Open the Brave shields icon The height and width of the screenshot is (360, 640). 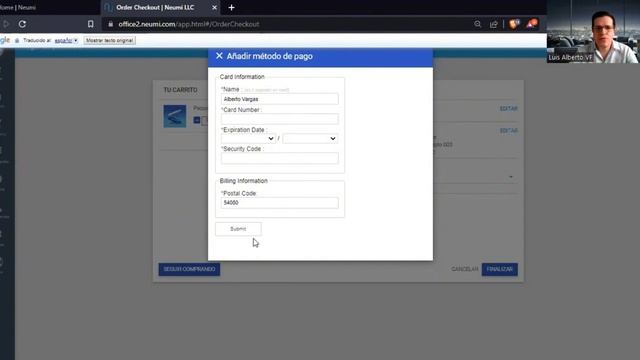514,24
